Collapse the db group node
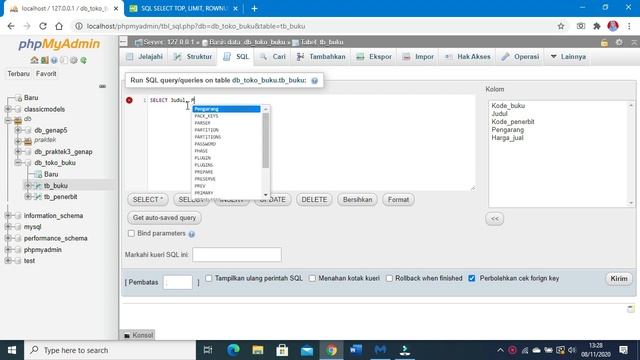This screenshot has height=360, width=640. pyautogui.click(x=8, y=120)
